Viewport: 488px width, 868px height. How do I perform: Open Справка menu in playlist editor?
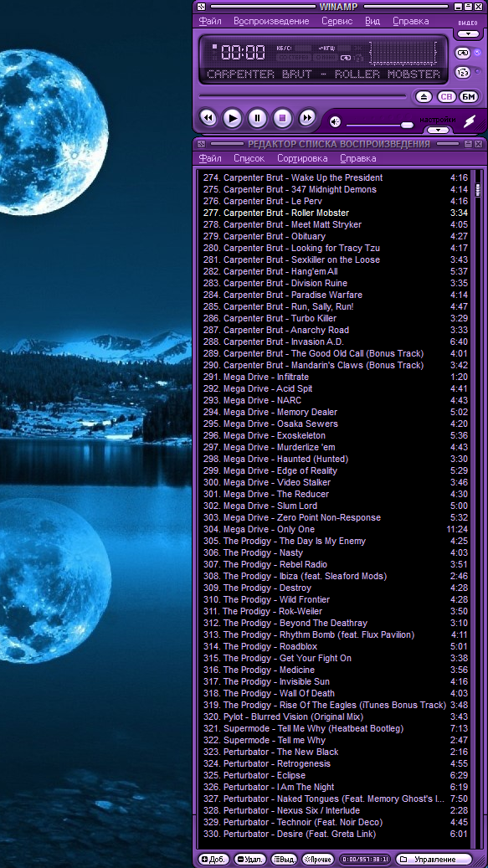pos(358,158)
